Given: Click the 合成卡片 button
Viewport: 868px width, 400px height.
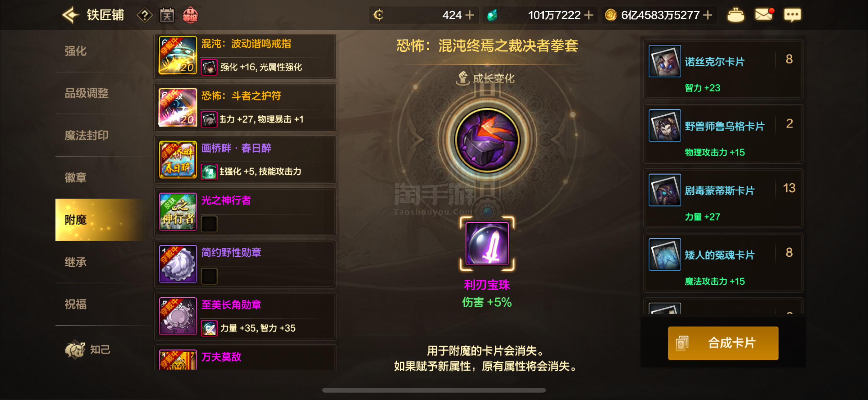Looking at the screenshot, I should 723,343.
